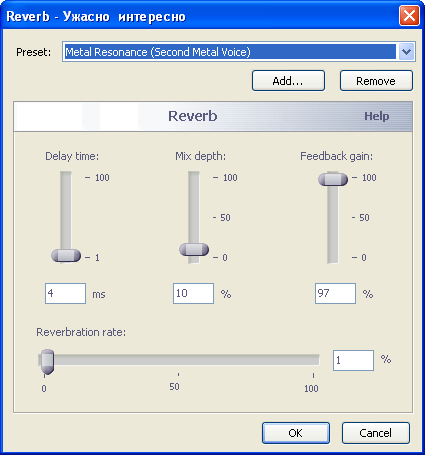Click the Reverbration rate percent field
The image size is (425, 455).
coord(353,360)
